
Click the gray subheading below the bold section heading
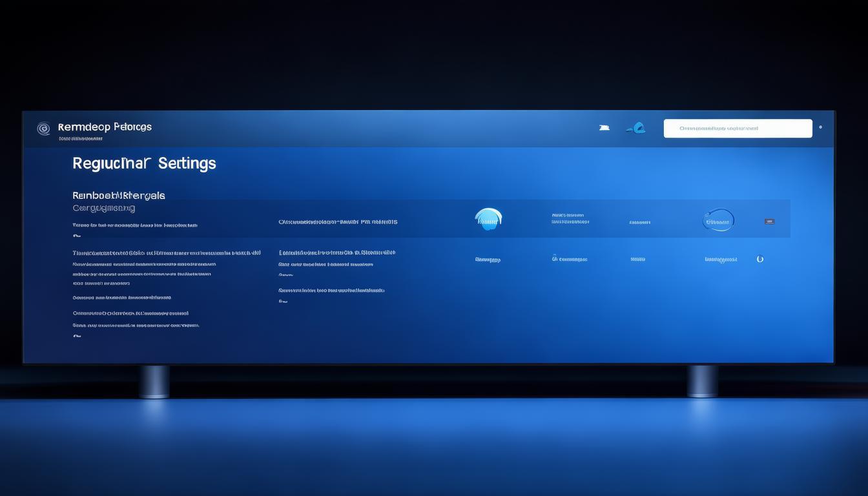pyautogui.click(x=104, y=208)
